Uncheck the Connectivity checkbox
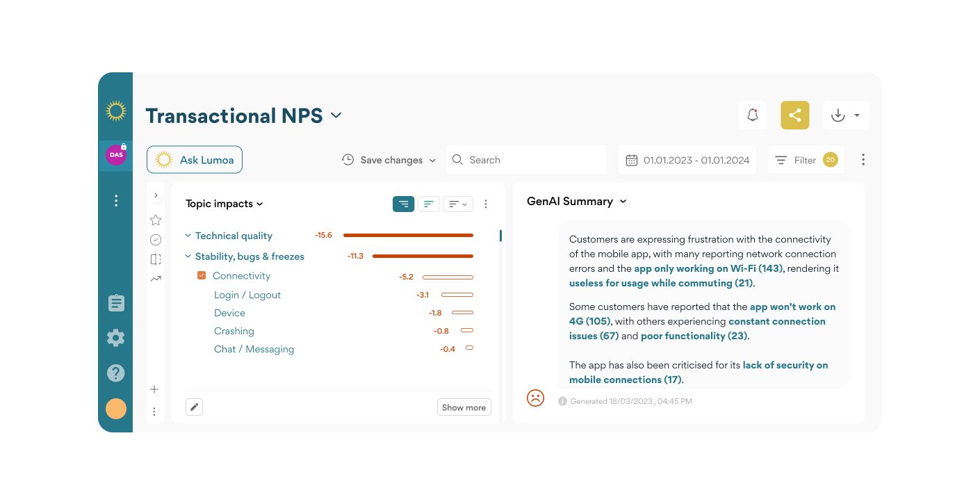The height and width of the screenshot is (504, 980). 202,276
